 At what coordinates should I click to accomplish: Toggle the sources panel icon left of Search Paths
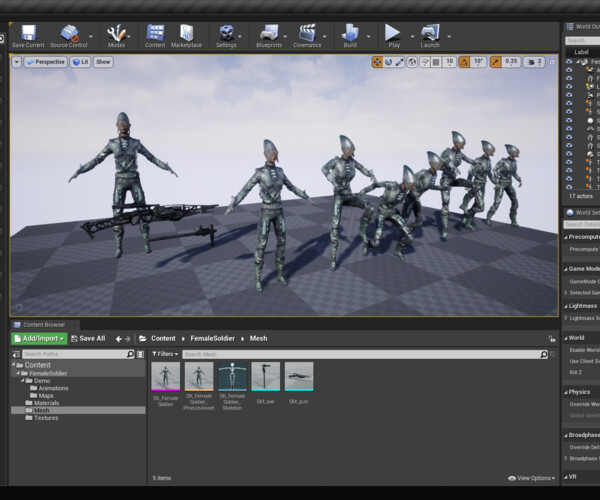(x=16, y=354)
